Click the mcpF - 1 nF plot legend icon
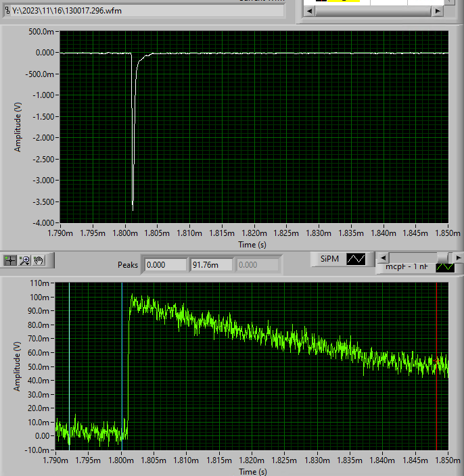464x476 pixels. 445,267
